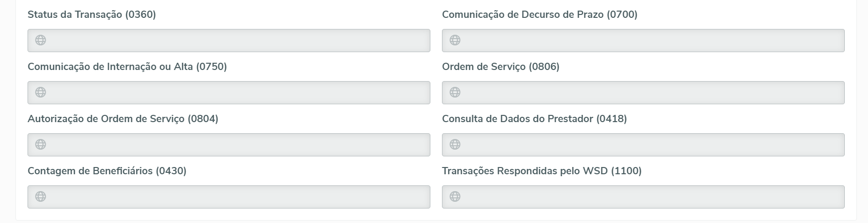Click the "Status da Transação (0360)" label
The image size is (868, 223).
92,14
